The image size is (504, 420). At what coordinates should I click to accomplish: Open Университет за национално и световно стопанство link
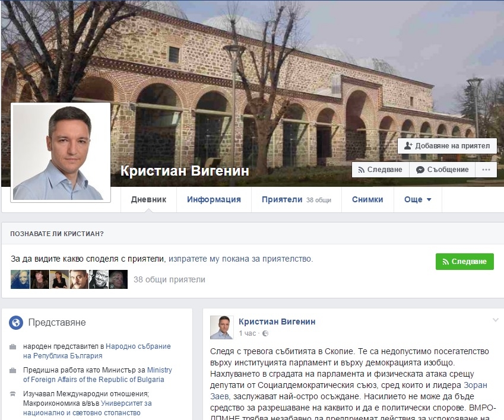[x=87, y=408]
